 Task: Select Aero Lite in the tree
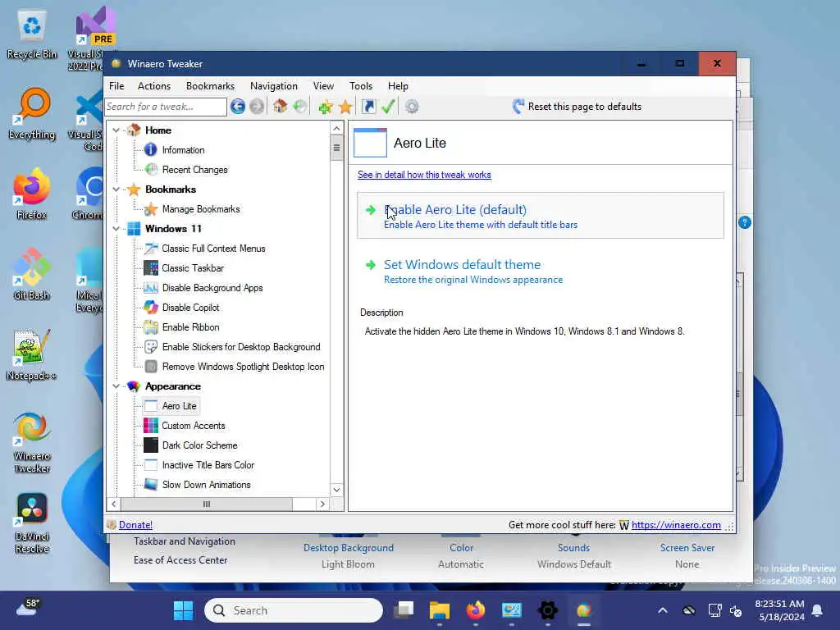click(179, 406)
